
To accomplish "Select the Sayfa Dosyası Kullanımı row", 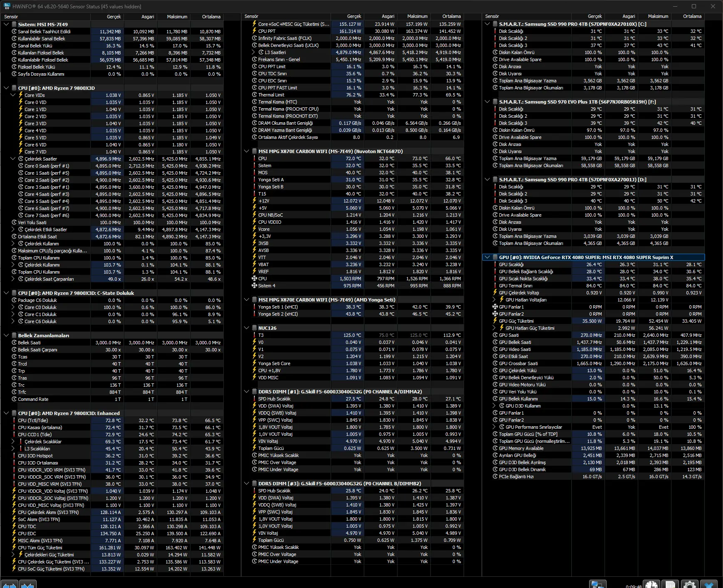I will pyautogui.click(x=116, y=74).
